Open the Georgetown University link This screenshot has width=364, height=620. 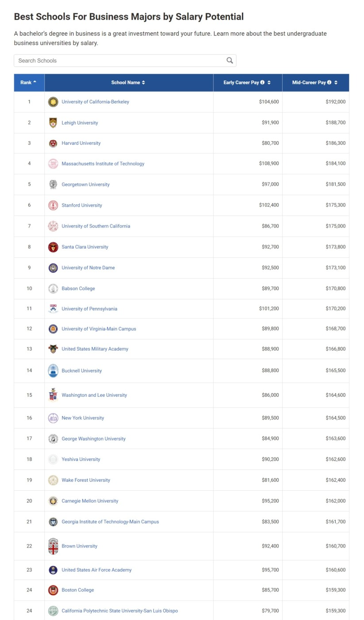(85, 184)
